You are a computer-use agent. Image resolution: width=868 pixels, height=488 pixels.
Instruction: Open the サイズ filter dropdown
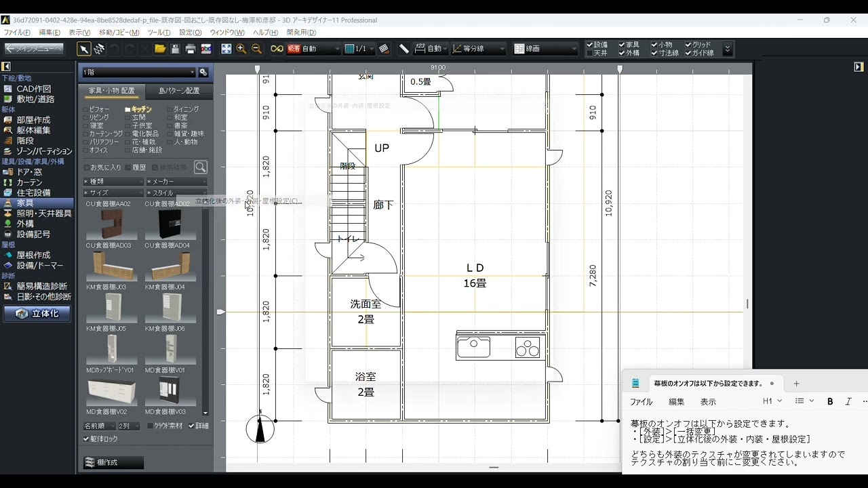[x=113, y=193]
